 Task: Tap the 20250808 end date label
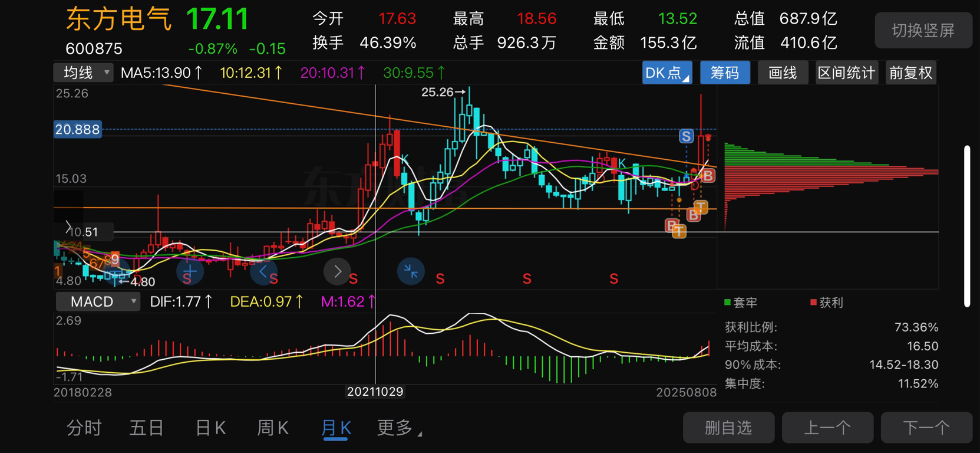pos(687,392)
